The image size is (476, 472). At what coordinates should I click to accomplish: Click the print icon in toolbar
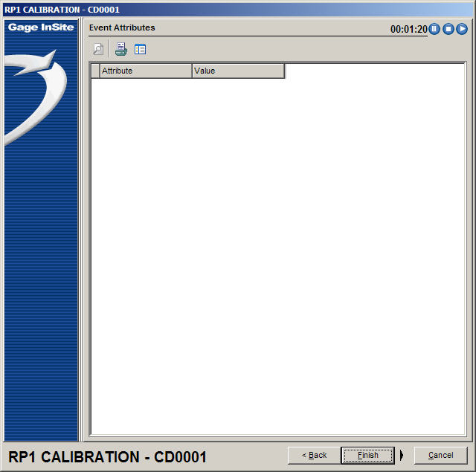tap(120, 50)
